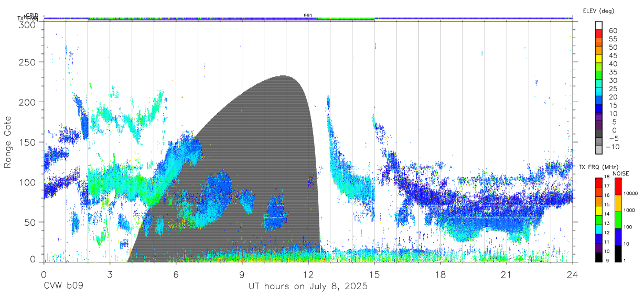This screenshot has width=644, height=297.
Task: Click TX FRQ label '11'
Action: [x=607, y=242]
